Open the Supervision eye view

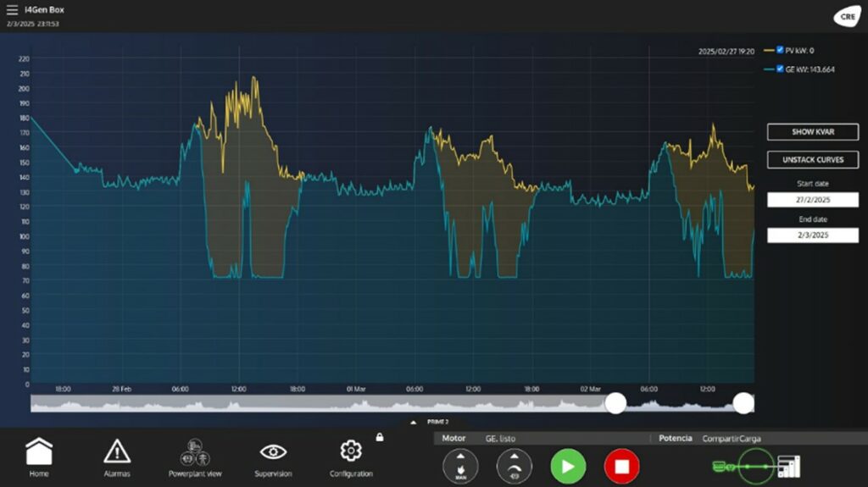pyautogui.click(x=273, y=457)
